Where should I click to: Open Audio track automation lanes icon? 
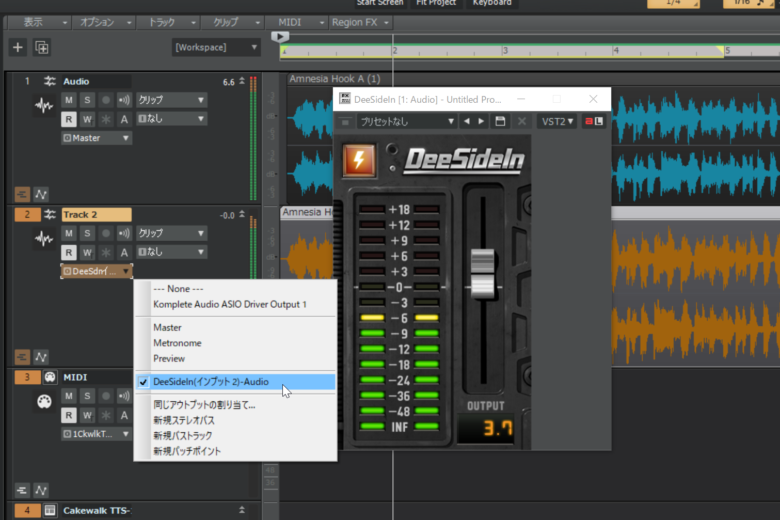pos(41,194)
